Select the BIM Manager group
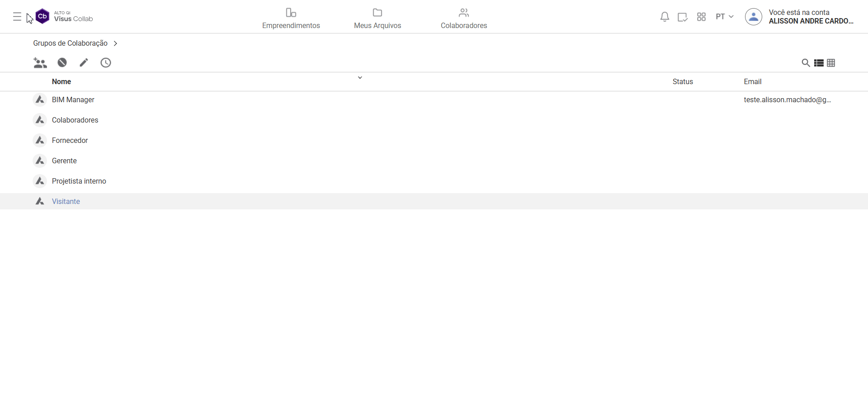 (73, 99)
